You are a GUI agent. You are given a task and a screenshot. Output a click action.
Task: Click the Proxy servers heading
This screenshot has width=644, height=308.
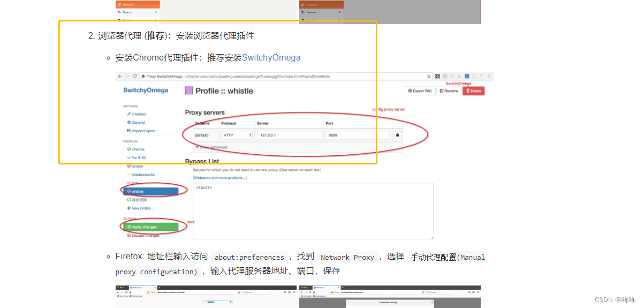(204, 112)
